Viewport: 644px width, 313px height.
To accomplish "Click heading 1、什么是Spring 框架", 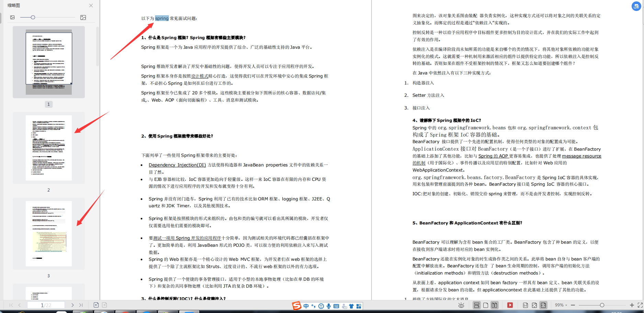I will tap(193, 38).
